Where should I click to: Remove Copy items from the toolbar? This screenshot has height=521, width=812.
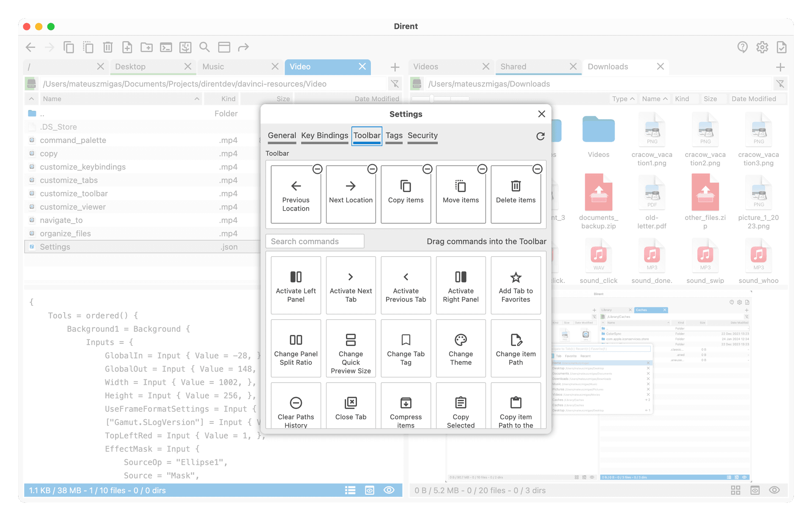(x=427, y=169)
